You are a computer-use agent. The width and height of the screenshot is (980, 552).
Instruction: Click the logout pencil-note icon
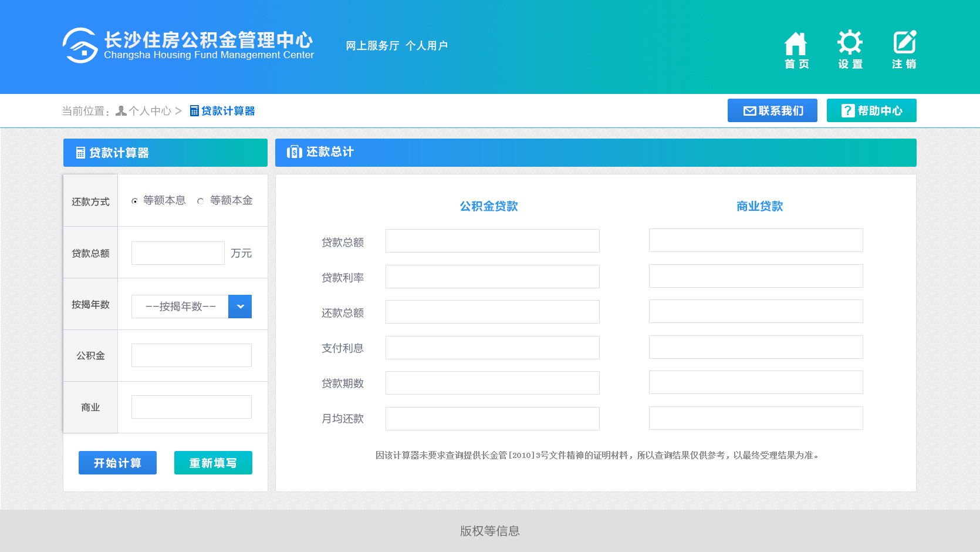pos(904,43)
